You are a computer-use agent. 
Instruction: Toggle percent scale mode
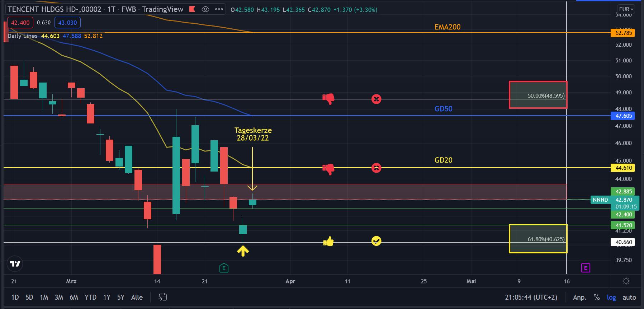(x=597, y=297)
